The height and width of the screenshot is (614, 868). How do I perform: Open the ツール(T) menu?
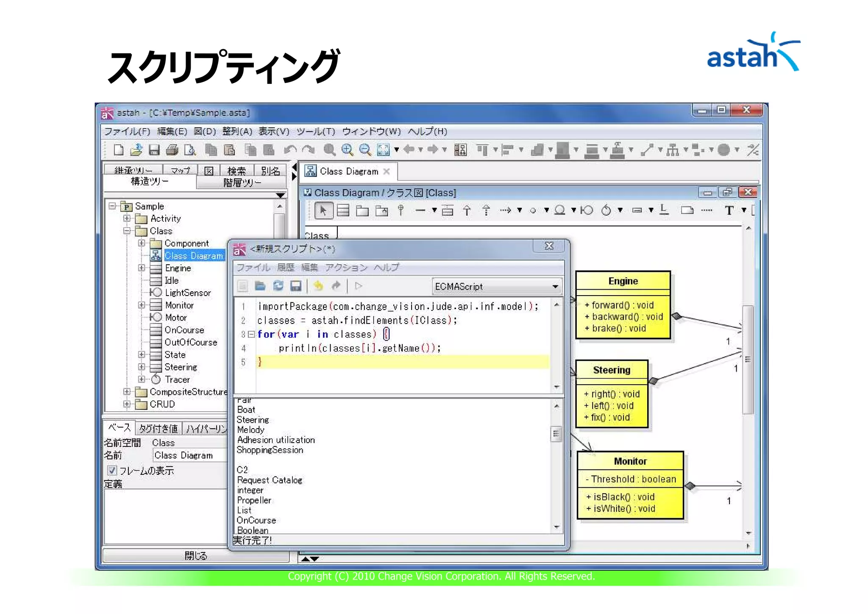(x=316, y=131)
